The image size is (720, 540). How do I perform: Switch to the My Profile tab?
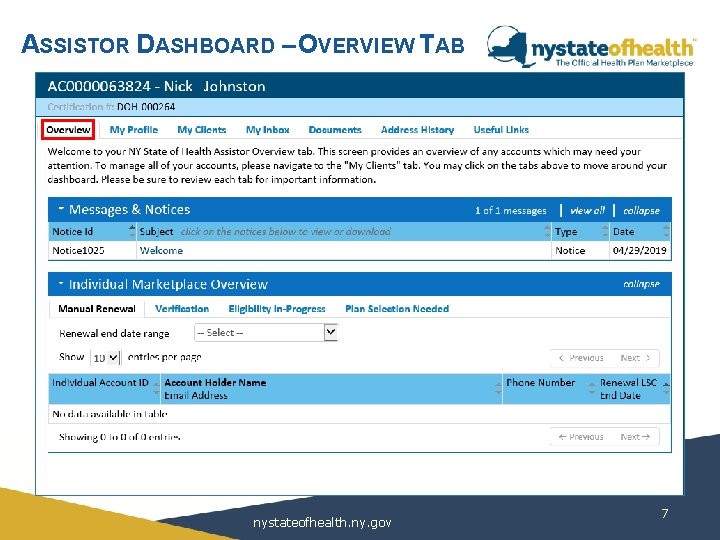point(134,130)
